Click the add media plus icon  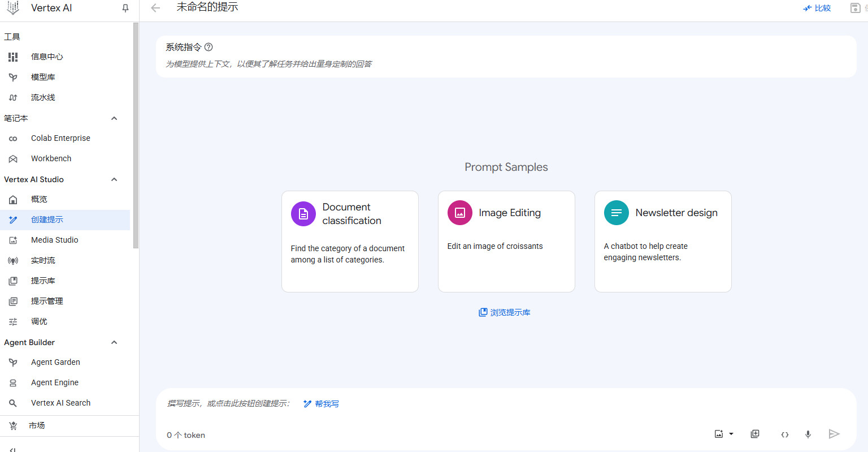point(755,434)
